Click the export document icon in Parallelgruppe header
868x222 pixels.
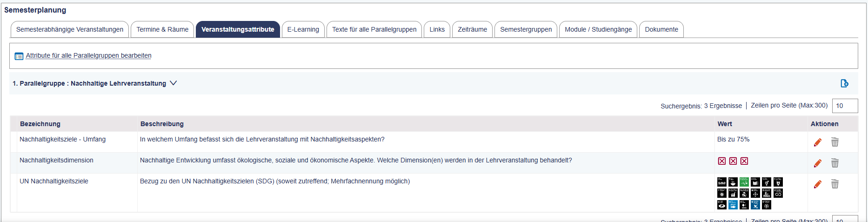click(845, 83)
